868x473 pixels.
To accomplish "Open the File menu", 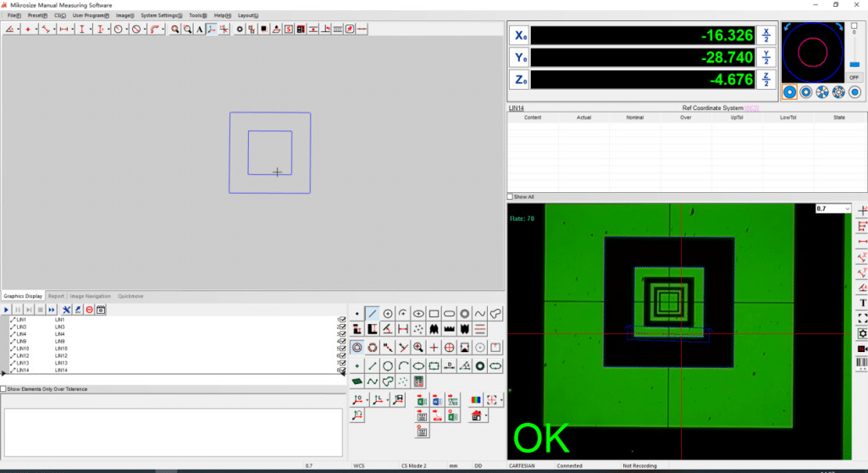I will [14, 15].
